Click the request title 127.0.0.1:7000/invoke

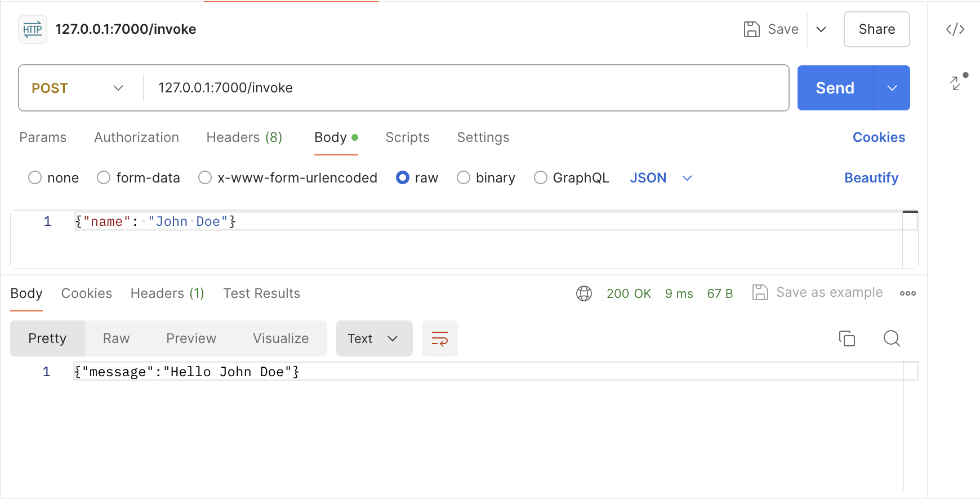click(126, 29)
